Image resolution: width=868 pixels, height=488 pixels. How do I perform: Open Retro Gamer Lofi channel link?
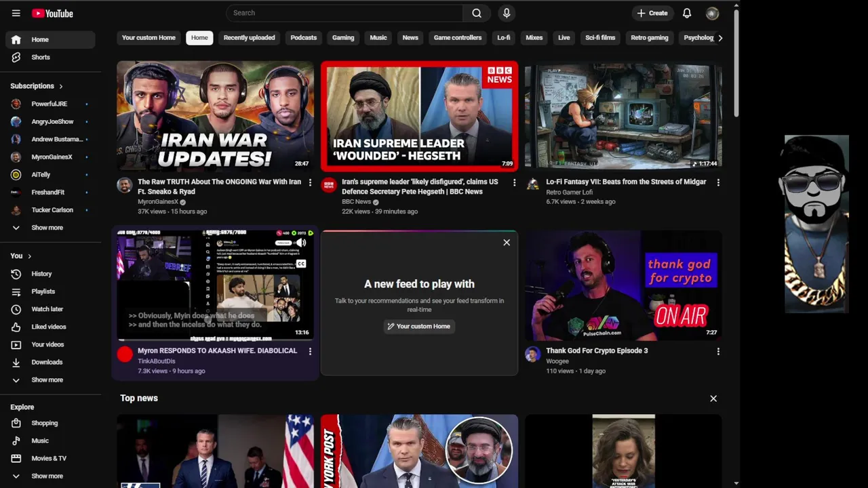tap(569, 192)
